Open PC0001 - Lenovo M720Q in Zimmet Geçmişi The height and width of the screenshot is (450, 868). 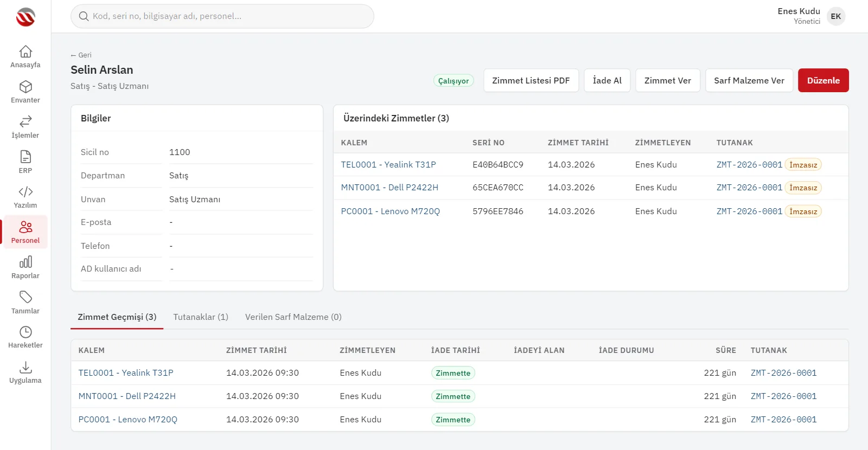tap(128, 420)
